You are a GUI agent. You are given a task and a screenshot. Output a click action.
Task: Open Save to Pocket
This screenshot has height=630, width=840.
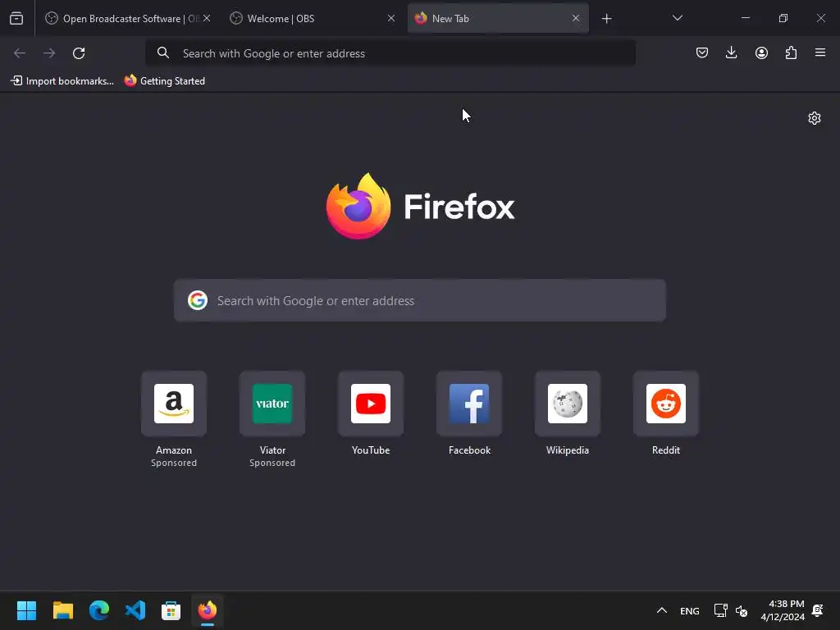click(702, 52)
